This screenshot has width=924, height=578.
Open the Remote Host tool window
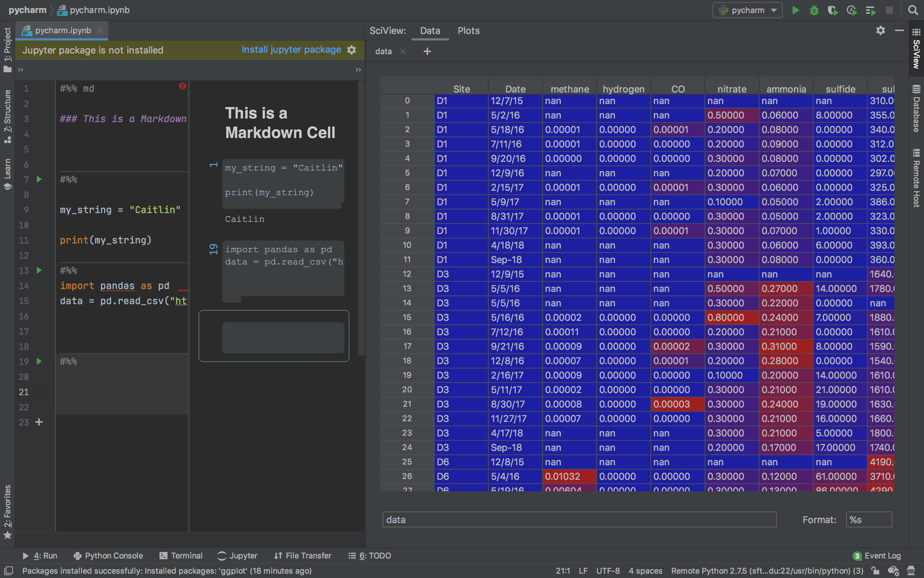[x=916, y=178]
